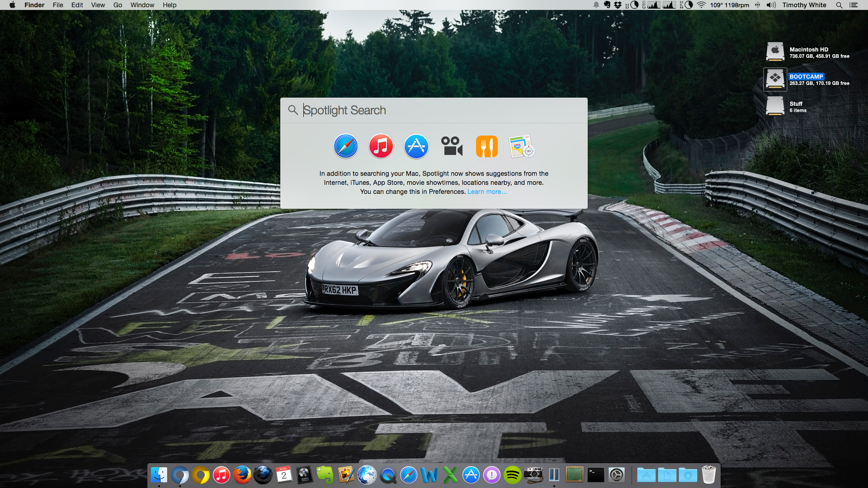The height and width of the screenshot is (488, 868).
Task: Click the notification bell in menu bar
Action: coord(596,5)
